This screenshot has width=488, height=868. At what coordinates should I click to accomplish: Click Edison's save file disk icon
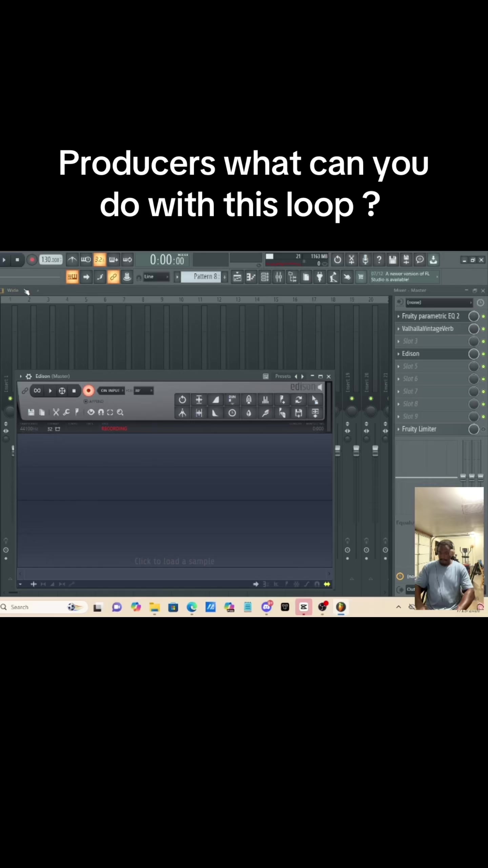pos(31,412)
